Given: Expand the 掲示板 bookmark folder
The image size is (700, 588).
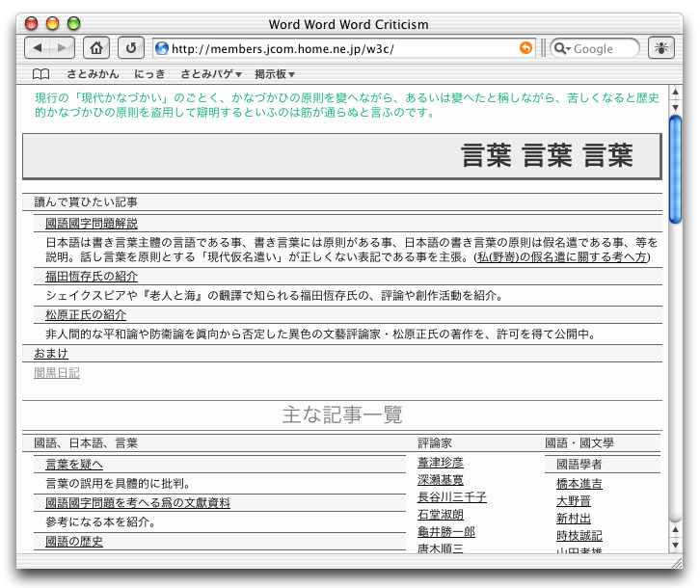Looking at the screenshot, I should [274, 74].
